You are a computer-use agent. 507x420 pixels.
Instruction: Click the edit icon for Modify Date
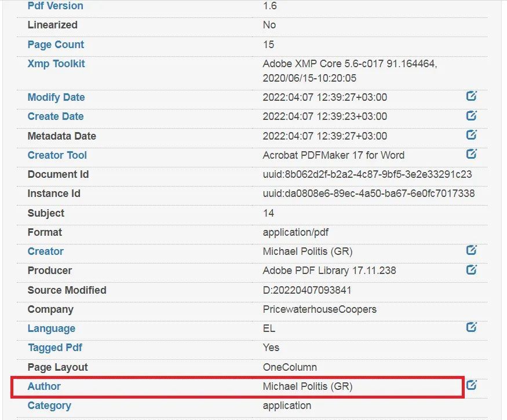(x=472, y=96)
